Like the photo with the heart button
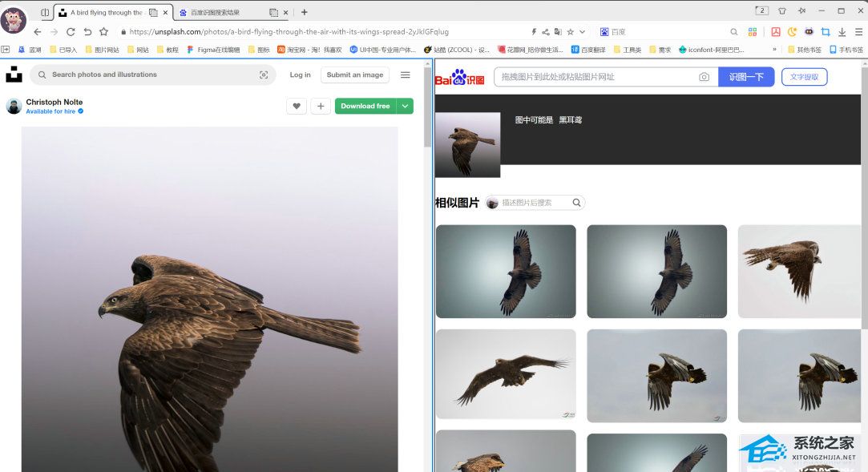The width and height of the screenshot is (868, 472). [297, 106]
